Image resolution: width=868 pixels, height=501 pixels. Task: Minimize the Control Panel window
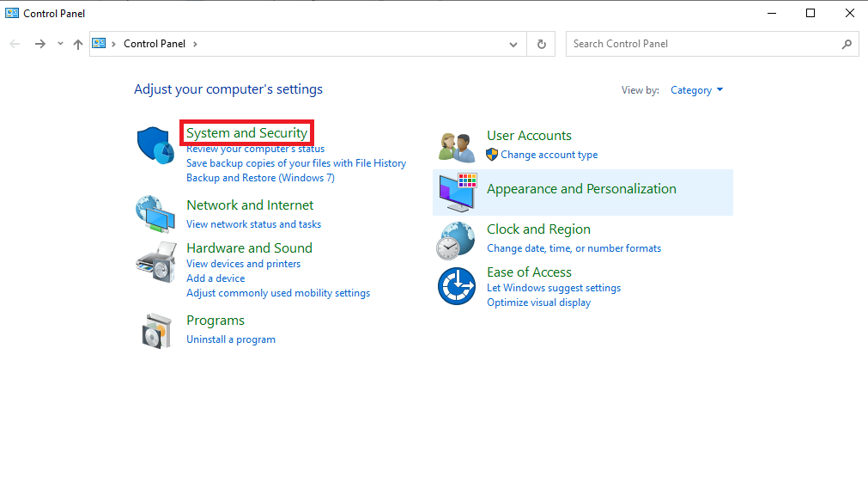click(772, 13)
